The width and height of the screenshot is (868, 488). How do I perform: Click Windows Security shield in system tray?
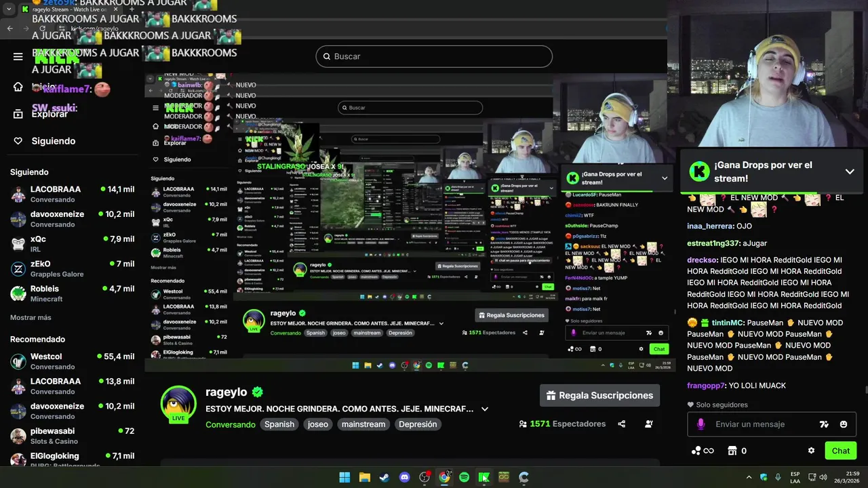(764, 477)
